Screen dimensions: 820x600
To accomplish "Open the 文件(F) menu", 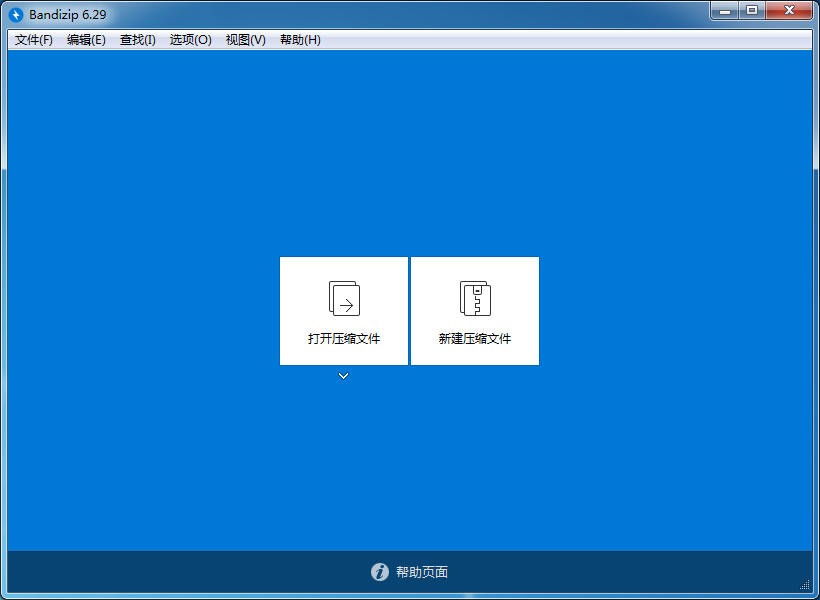I will click(x=34, y=40).
